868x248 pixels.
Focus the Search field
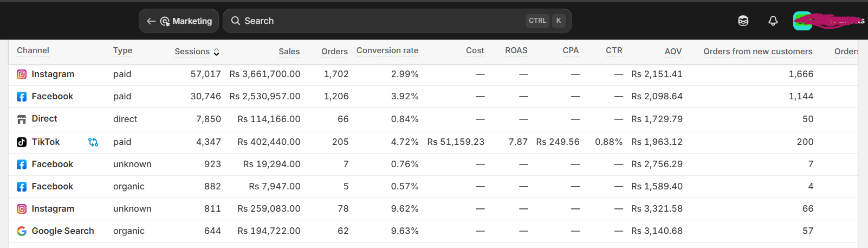pos(397,21)
